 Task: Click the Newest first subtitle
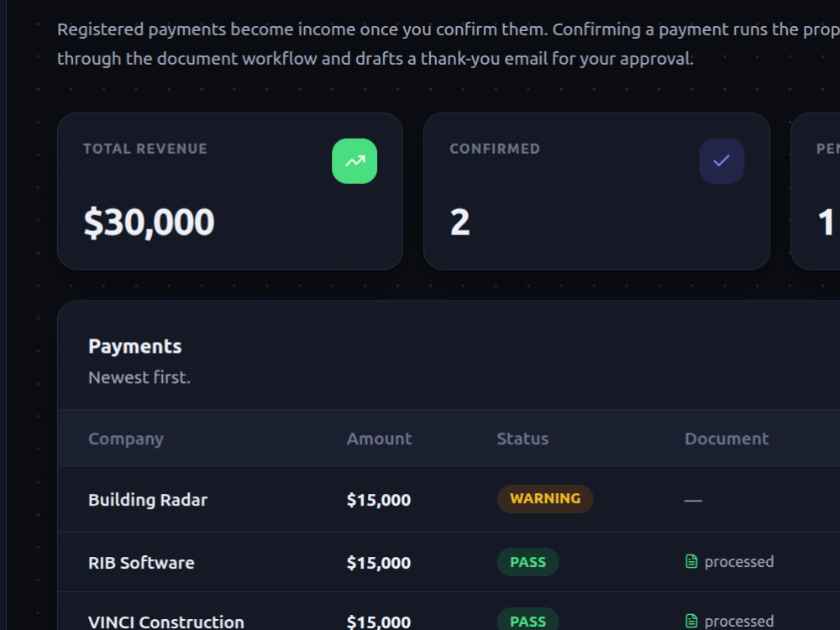(139, 377)
